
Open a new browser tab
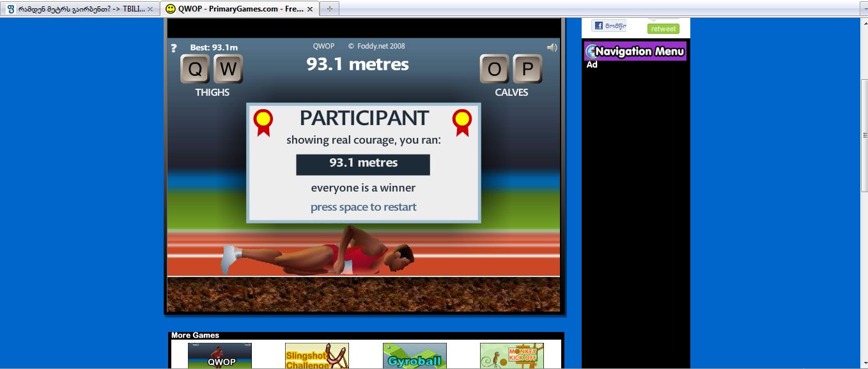click(330, 9)
